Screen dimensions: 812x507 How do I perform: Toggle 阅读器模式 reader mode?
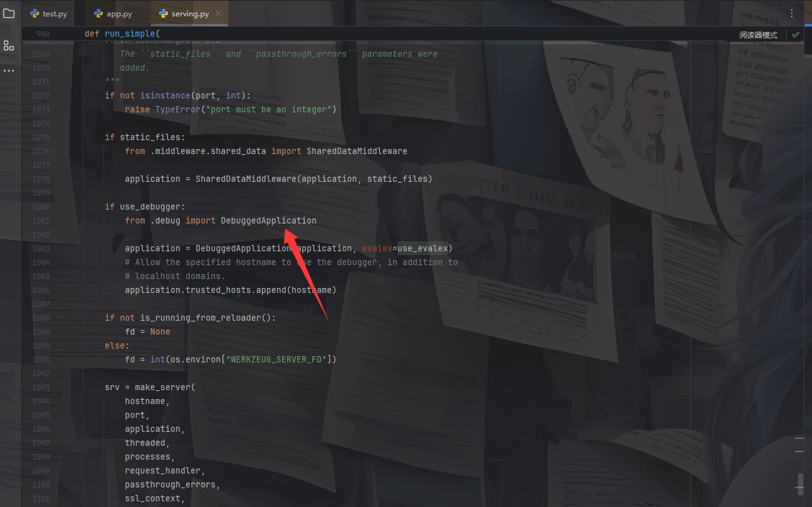(758, 35)
